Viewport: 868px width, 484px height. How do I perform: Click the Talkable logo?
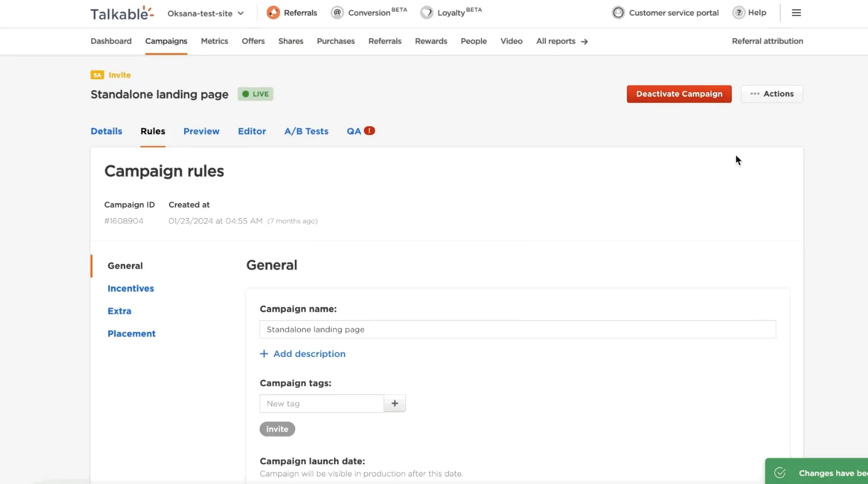[x=122, y=13]
